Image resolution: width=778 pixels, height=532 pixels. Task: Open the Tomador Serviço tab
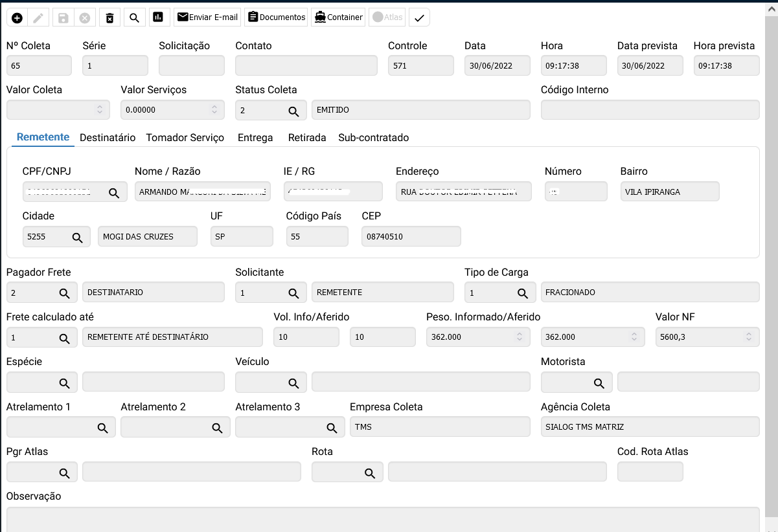coord(185,138)
